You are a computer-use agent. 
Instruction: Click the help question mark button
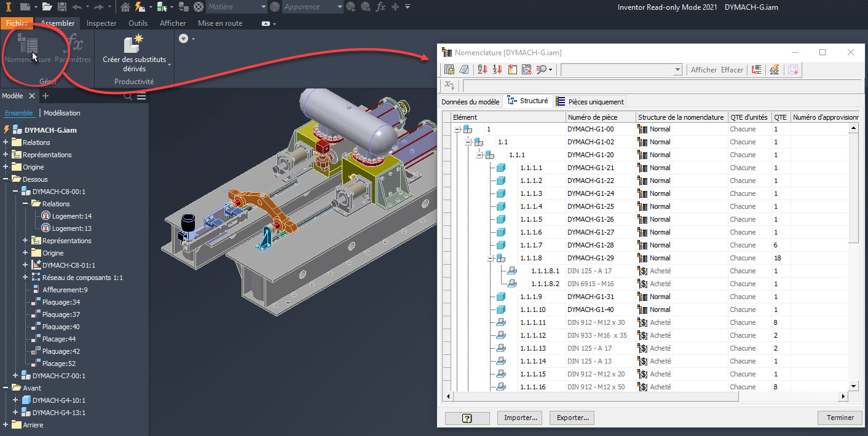click(467, 418)
